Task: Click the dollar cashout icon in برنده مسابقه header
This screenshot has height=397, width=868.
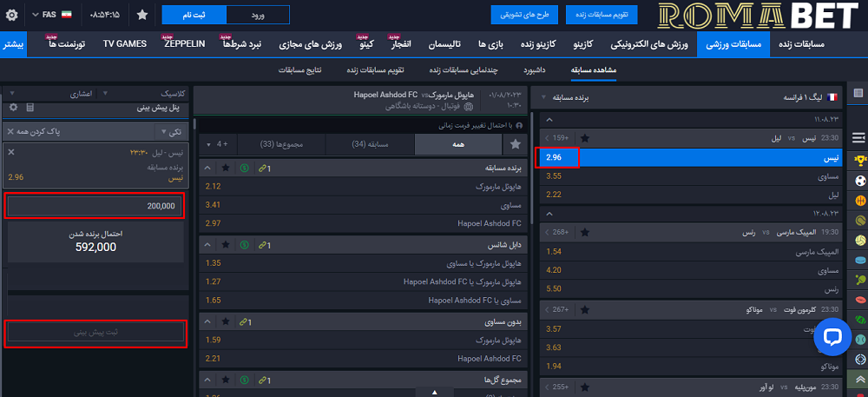Action: click(x=244, y=168)
